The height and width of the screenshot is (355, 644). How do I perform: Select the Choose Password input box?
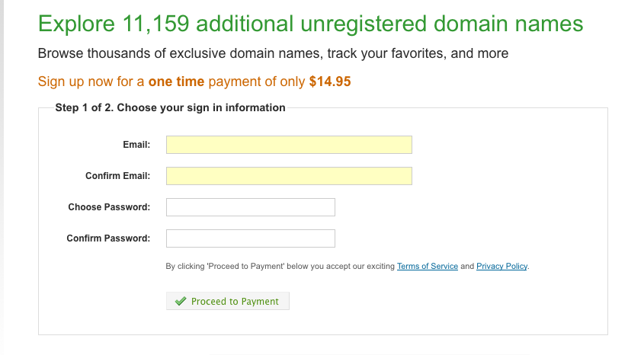click(x=250, y=207)
